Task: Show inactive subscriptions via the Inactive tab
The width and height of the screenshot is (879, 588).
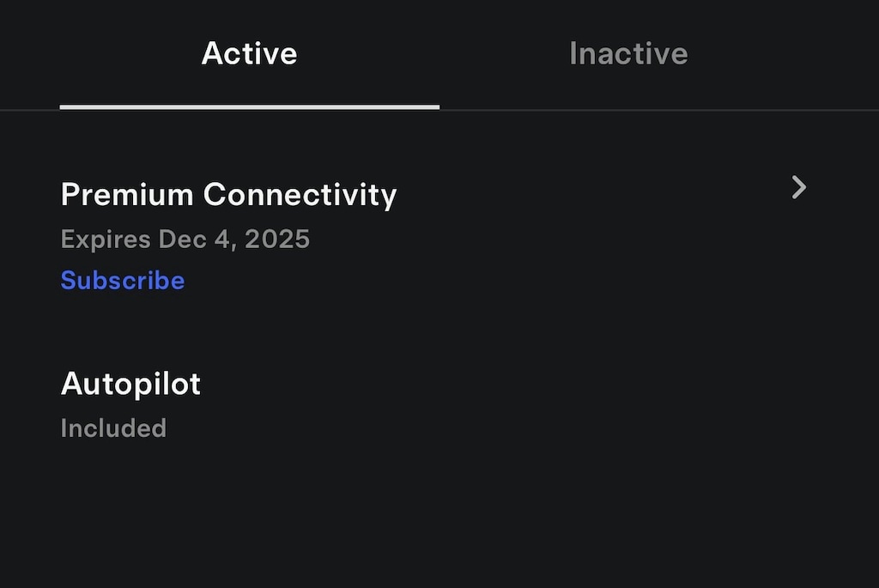Action: pyautogui.click(x=628, y=54)
